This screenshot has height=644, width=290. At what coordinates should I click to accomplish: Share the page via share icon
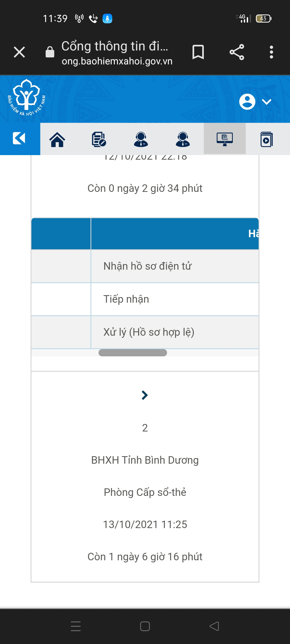(x=237, y=52)
